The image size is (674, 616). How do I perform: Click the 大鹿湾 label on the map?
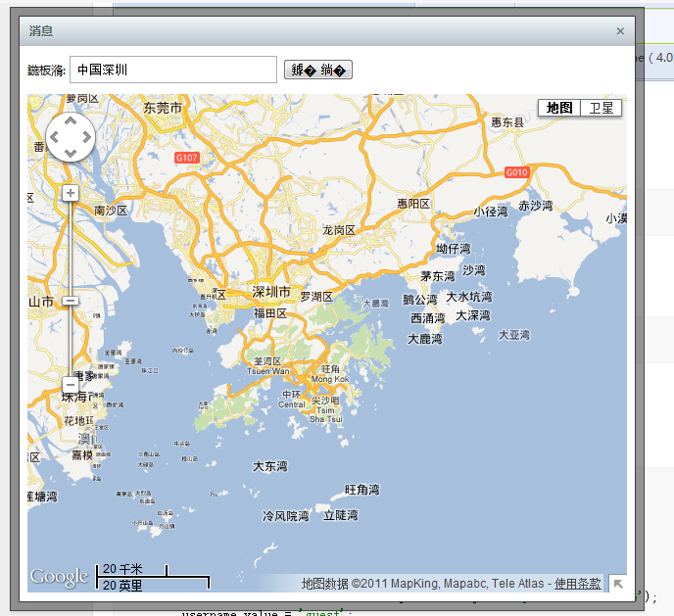click(x=425, y=339)
